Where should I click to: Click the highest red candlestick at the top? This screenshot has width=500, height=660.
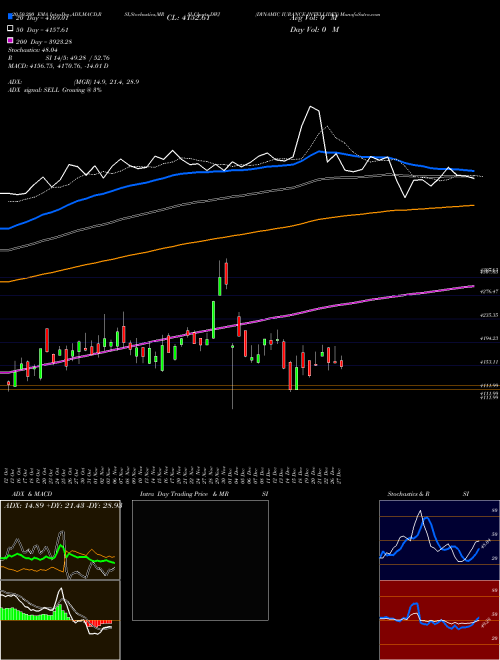(x=226, y=274)
